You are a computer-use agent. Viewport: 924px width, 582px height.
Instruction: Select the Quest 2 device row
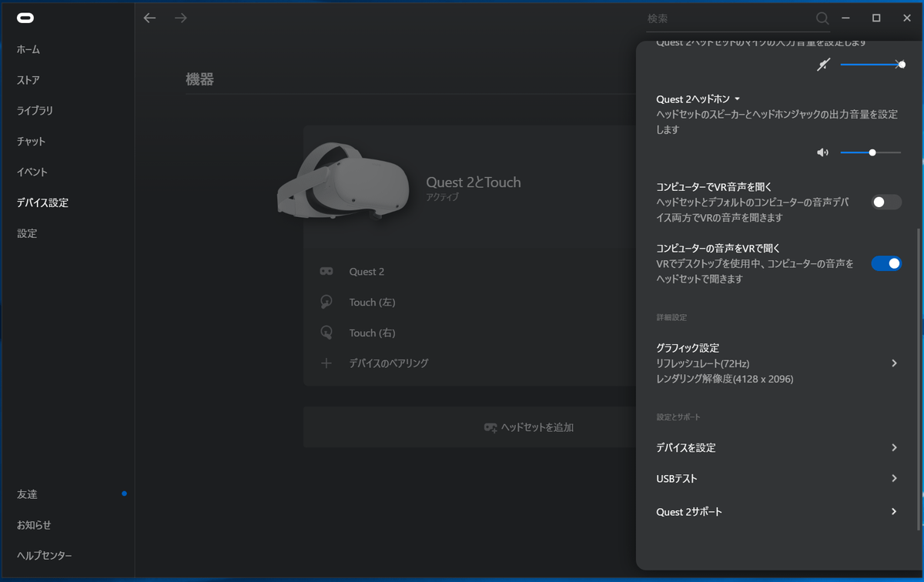470,272
